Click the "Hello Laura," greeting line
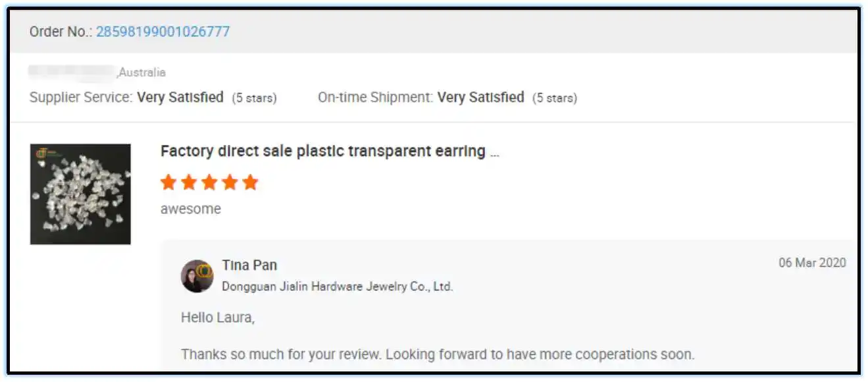 coord(218,317)
